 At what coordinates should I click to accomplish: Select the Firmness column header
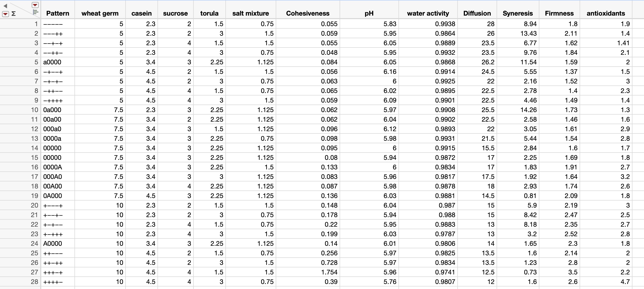[x=559, y=13]
